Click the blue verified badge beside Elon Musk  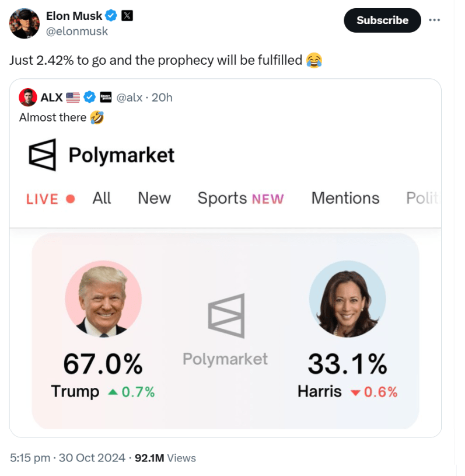[110, 16]
